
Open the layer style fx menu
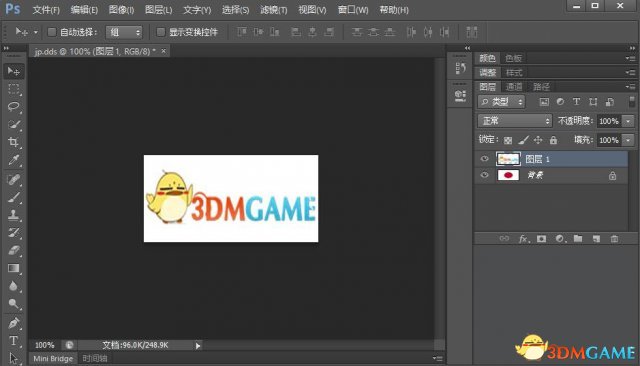[524, 239]
